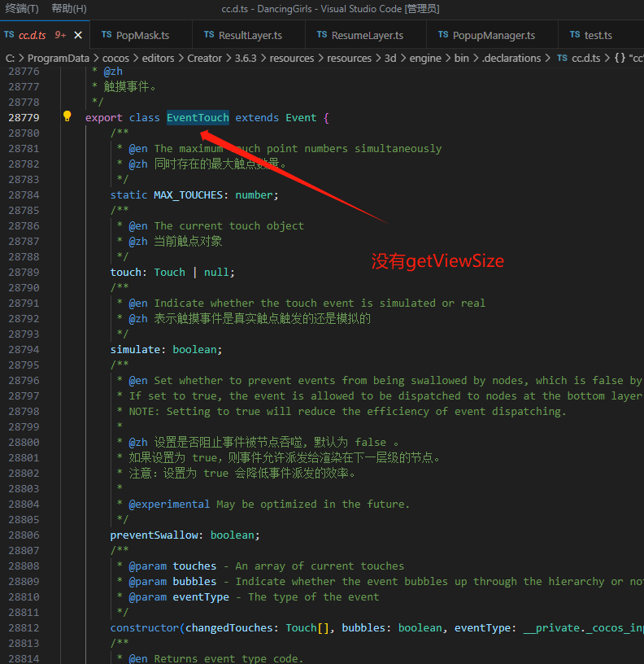Image resolution: width=644 pixels, height=664 pixels.
Task: Click the export keyword on line 28779
Action: (103, 118)
